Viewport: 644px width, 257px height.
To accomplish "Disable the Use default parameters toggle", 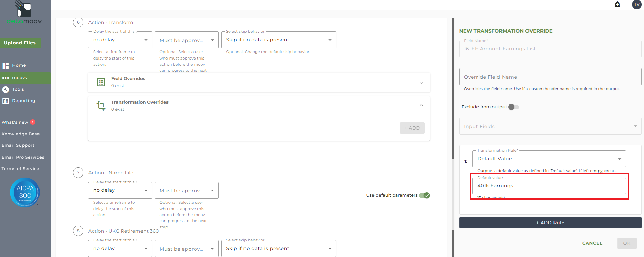I will coord(424,195).
